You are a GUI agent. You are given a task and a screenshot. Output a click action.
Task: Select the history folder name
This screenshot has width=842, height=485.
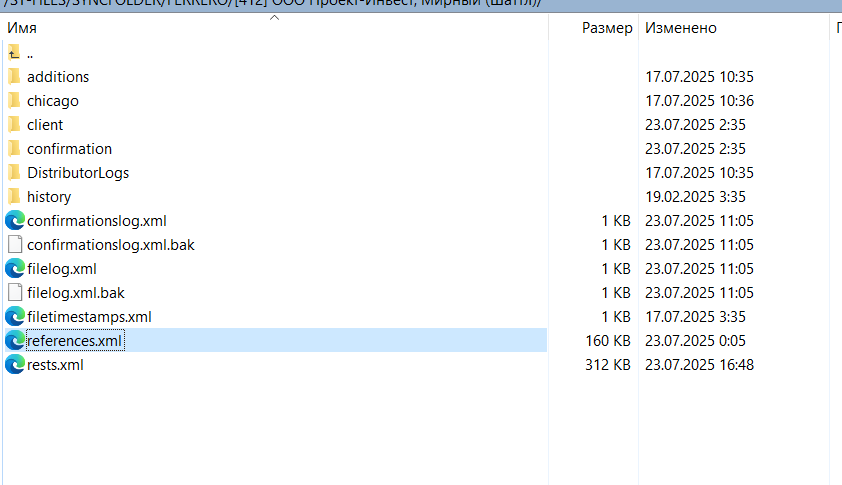49,197
